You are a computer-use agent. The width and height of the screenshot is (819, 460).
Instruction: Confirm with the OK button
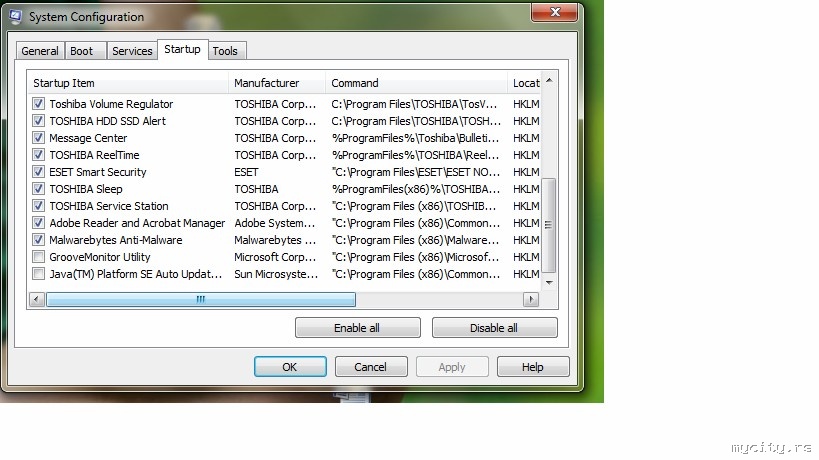click(290, 367)
